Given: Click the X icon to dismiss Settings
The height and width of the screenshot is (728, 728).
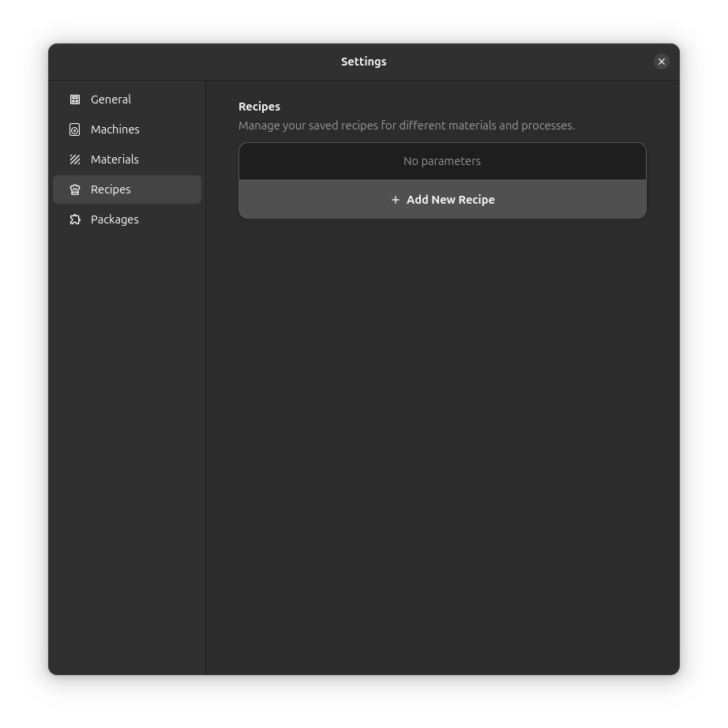Looking at the screenshot, I should click(x=662, y=62).
